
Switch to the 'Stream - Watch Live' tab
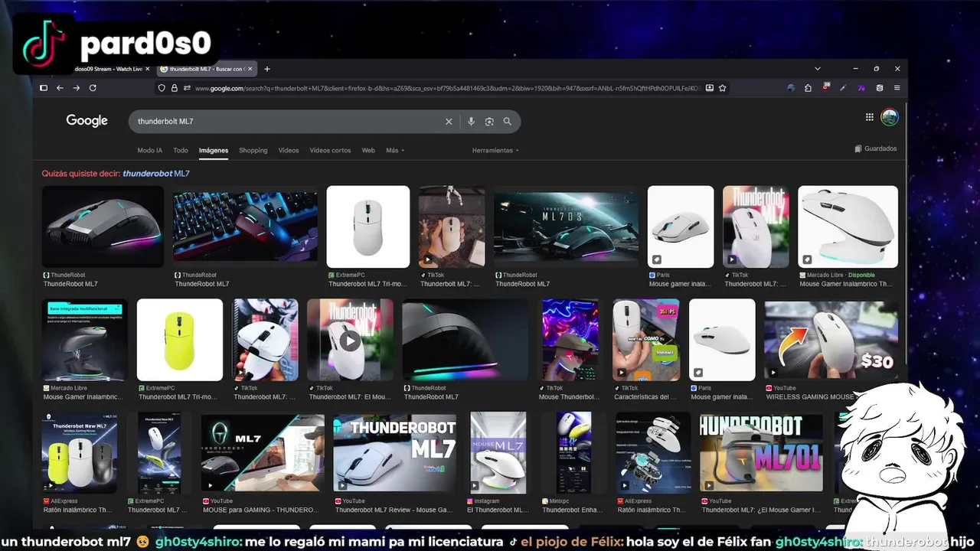click(109, 69)
